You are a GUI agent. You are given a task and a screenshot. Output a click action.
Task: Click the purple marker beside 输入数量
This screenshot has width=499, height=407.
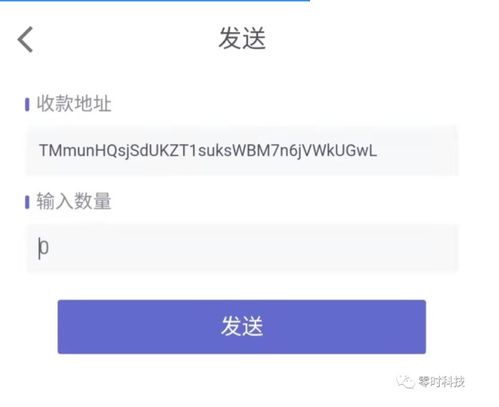[x=27, y=202]
